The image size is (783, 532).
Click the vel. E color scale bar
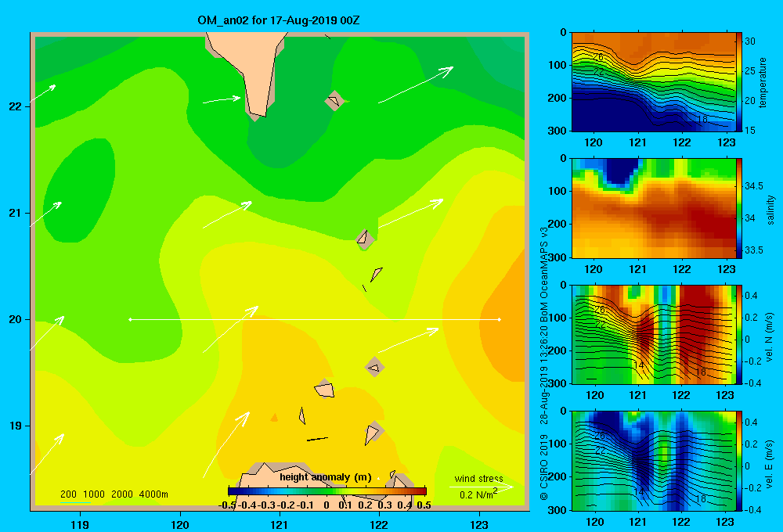[x=739, y=461]
